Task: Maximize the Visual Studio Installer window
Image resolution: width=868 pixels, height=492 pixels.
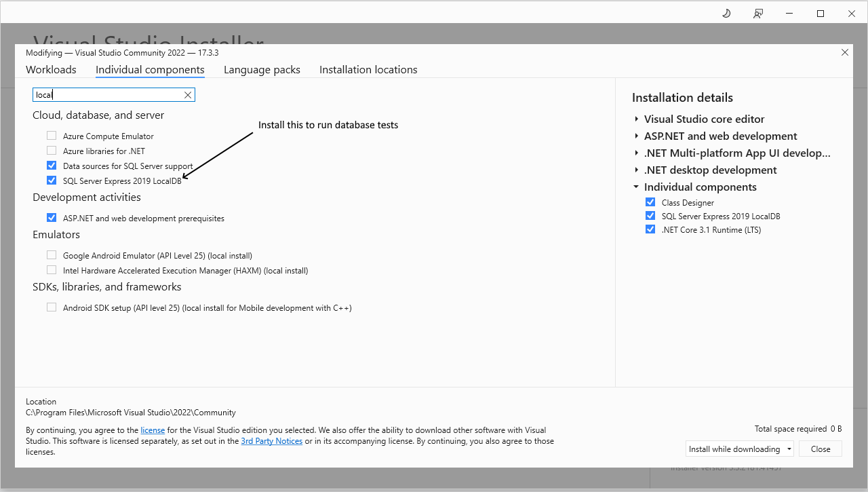Action: [821, 13]
